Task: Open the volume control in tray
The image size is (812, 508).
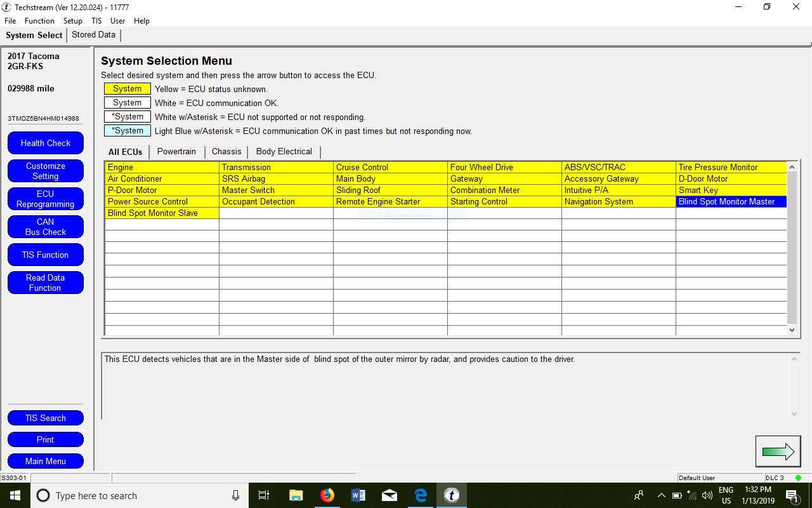Action: pyautogui.click(x=707, y=495)
